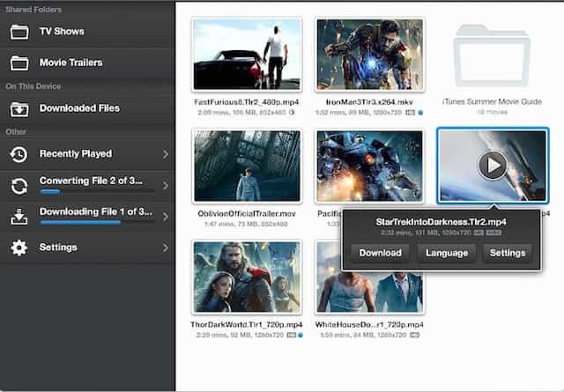Open the Movie Trailers folder icon
This screenshot has height=392, width=564.
[19, 63]
